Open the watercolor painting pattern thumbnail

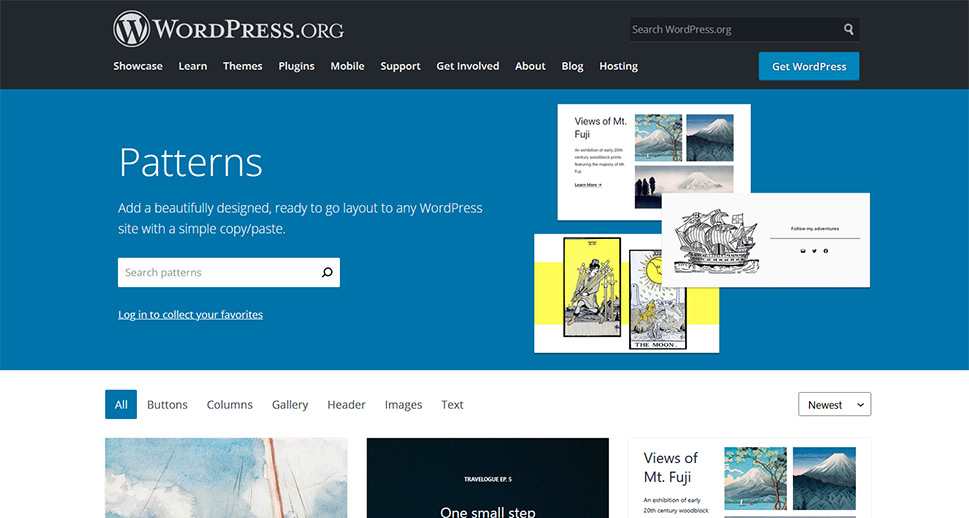226,478
